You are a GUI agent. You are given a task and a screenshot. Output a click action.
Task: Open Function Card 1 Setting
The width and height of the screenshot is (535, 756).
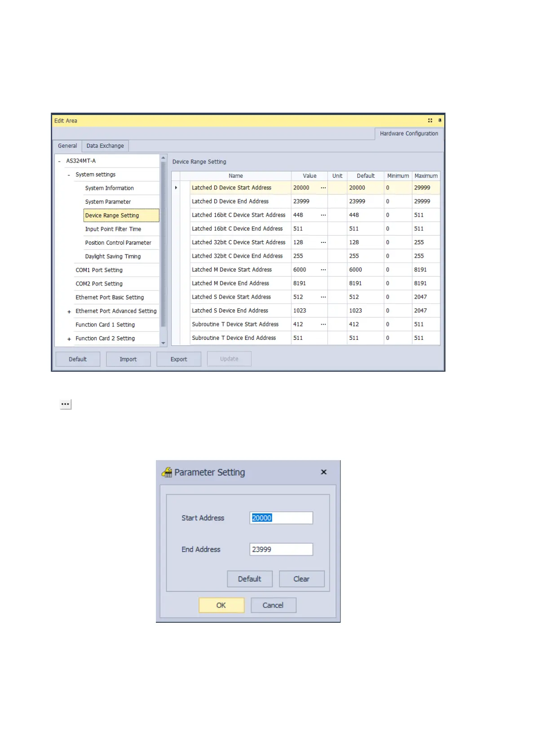click(x=105, y=325)
